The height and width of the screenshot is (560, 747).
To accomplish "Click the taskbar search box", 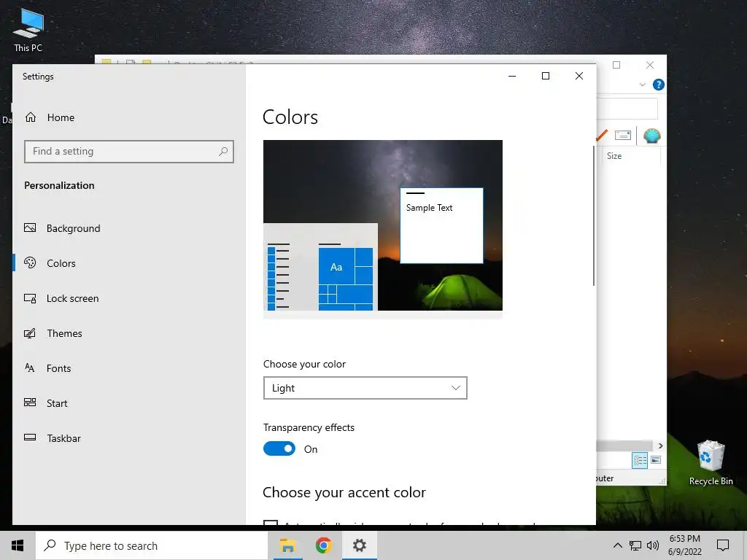I will click(152, 545).
